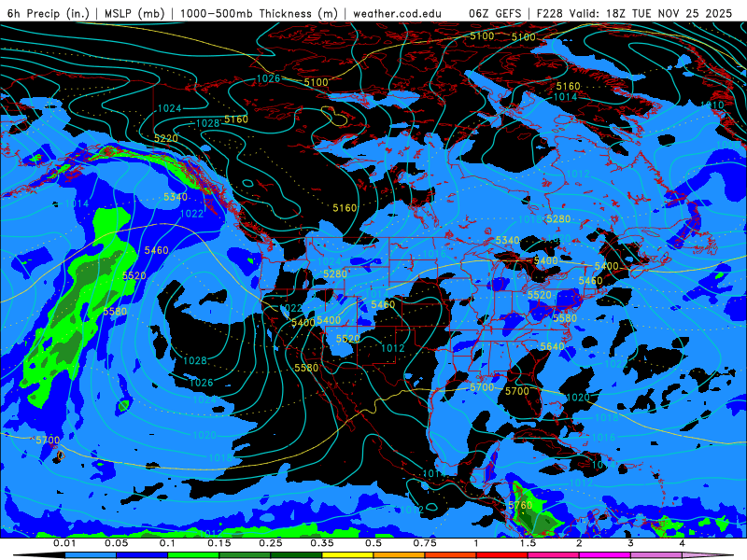Click the 5220 thickness contour label
This screenshot has width=747, height=560.
tap(166, 138)
